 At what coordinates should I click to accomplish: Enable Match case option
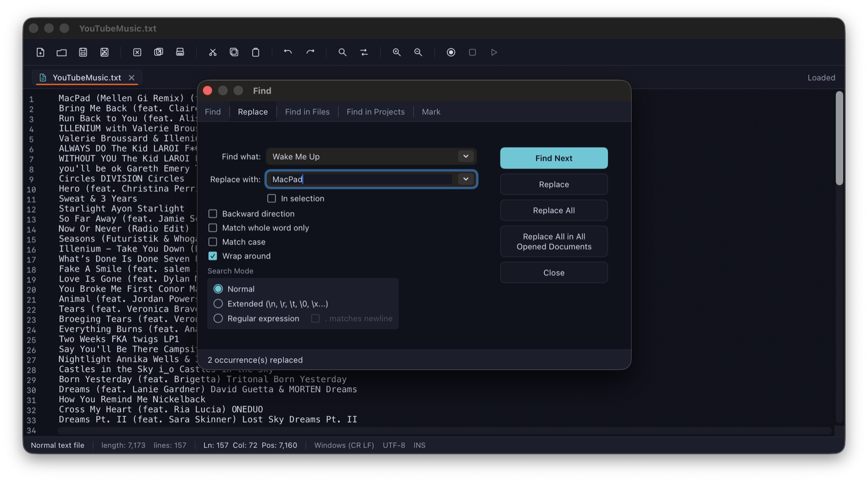(212, 242)
